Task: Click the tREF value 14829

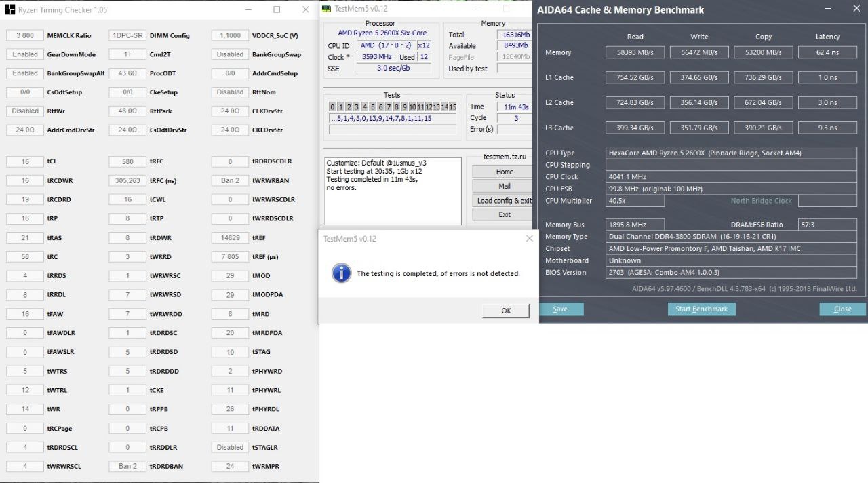Action: coord(230,237)
